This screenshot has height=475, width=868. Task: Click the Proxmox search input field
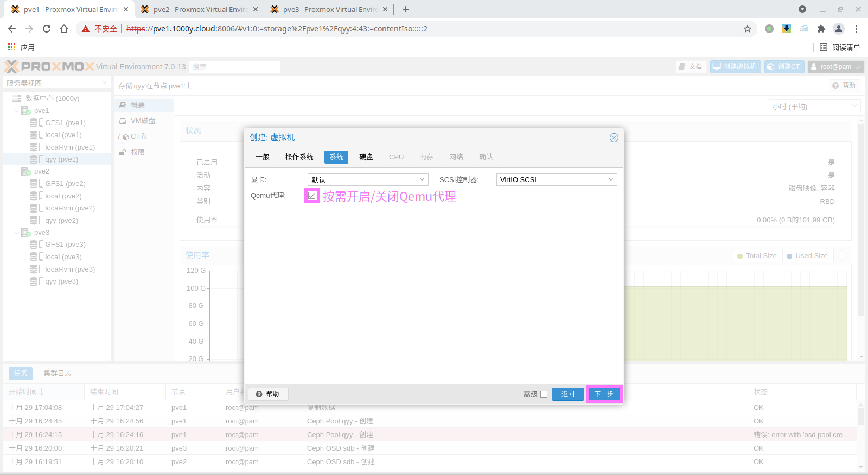pos(235,67)
